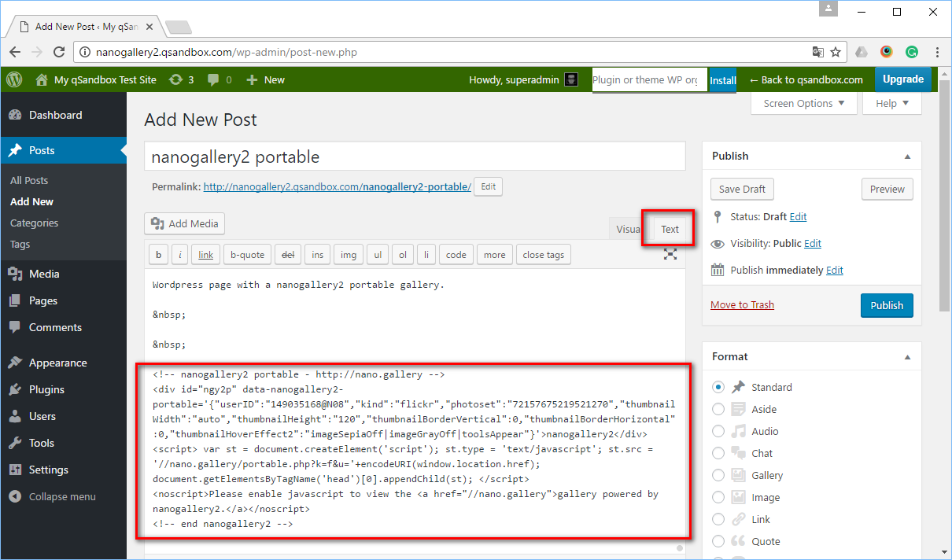Image resolution: width=952 pixels, height=560 pixels.
Task: Collapse the Publish panel
Action: pyautogui.click(x=907, y=156)
